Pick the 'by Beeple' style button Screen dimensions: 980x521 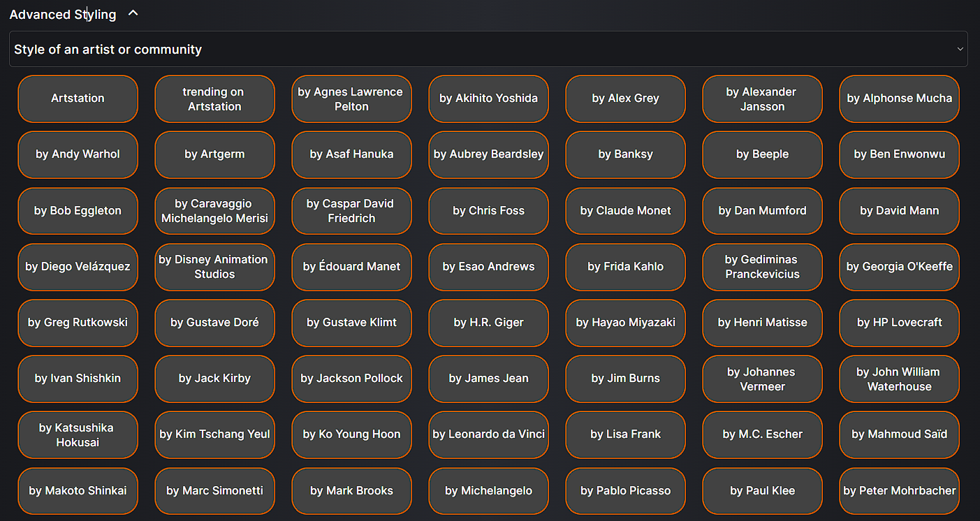tap(762, 154)
